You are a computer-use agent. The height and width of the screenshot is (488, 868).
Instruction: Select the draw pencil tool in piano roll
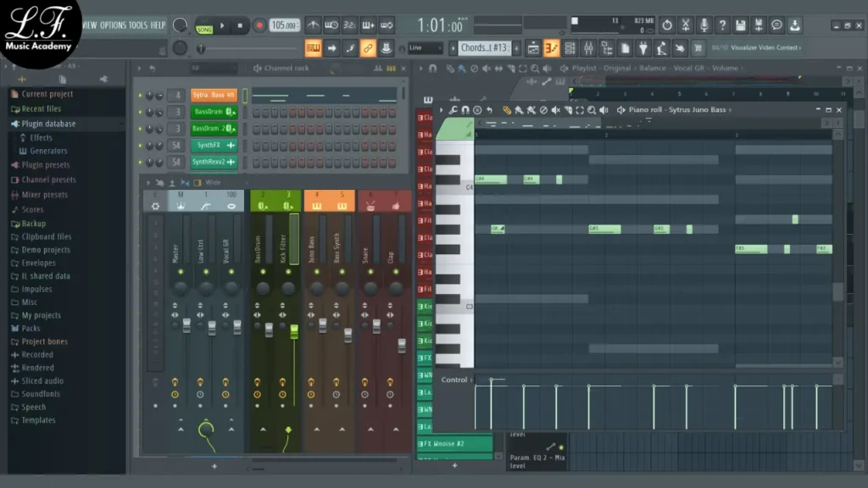507,110
